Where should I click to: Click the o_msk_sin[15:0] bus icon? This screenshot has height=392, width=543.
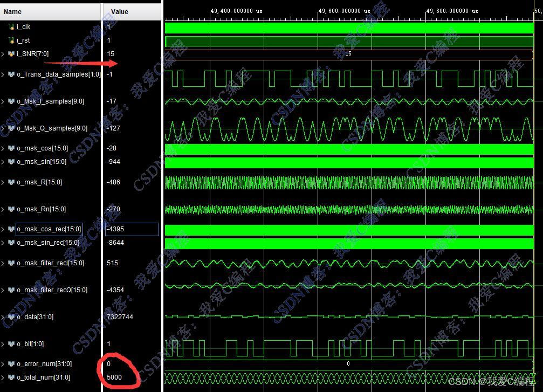coord(11,162)
